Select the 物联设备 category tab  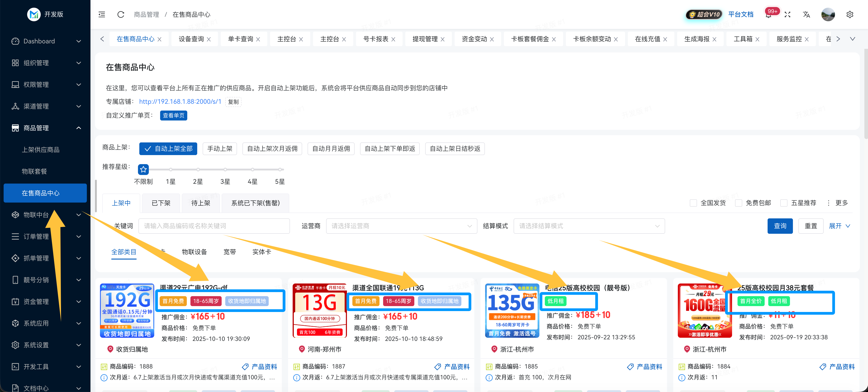point(194,252)
